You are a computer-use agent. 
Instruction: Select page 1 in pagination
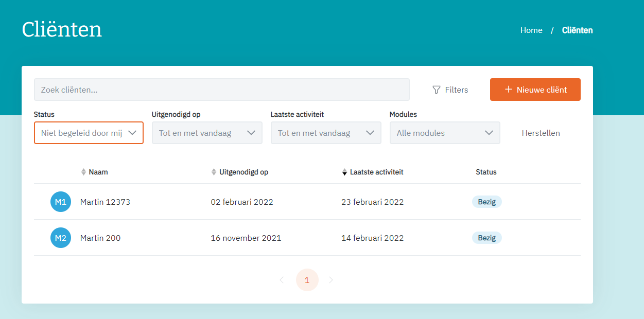coord(307,280)
